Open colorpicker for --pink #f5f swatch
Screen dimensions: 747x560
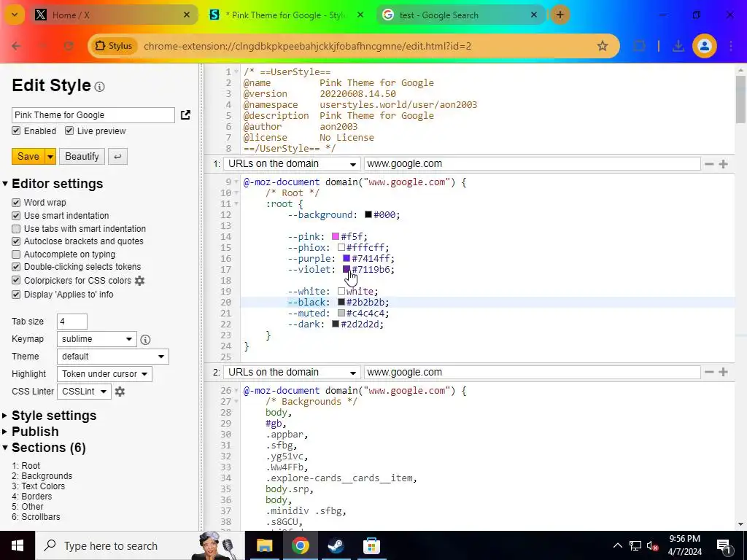click(336, 237)
